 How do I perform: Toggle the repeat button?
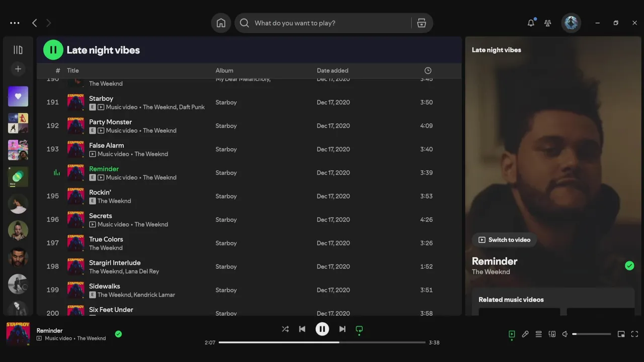(359, 329)
